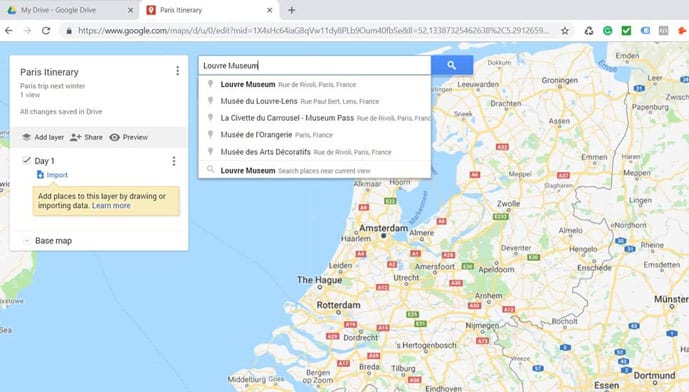Toggle Day 1 layer checkbox
This screenshot has height=392, width=689.
point(26,160)
